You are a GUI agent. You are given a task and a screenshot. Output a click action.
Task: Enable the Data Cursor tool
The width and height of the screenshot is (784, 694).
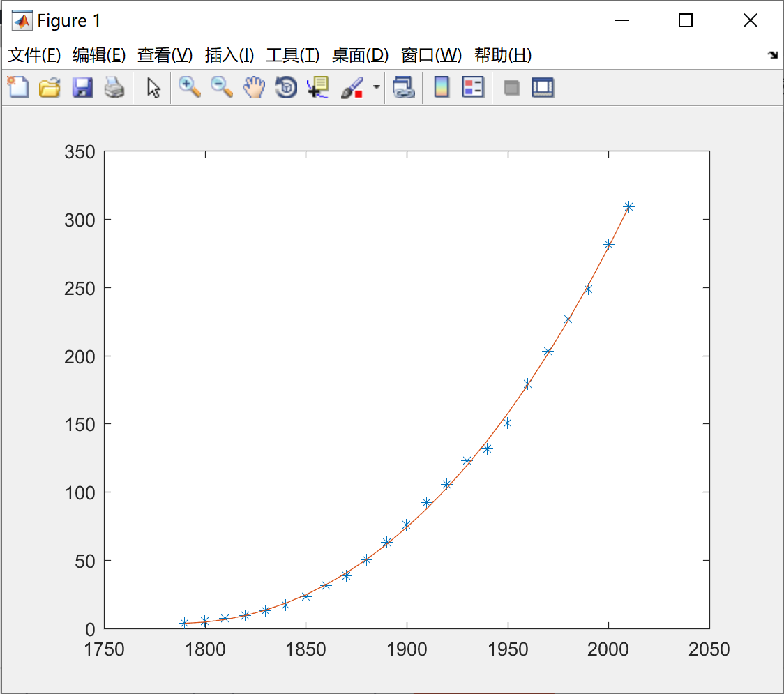pyautogui.click(x=318, y=87)
